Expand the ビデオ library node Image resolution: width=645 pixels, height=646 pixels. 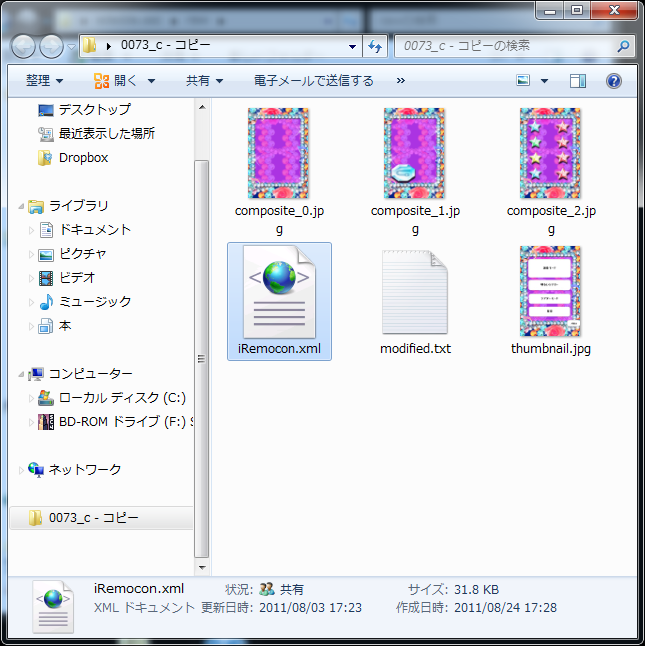[x=31, y=279]
